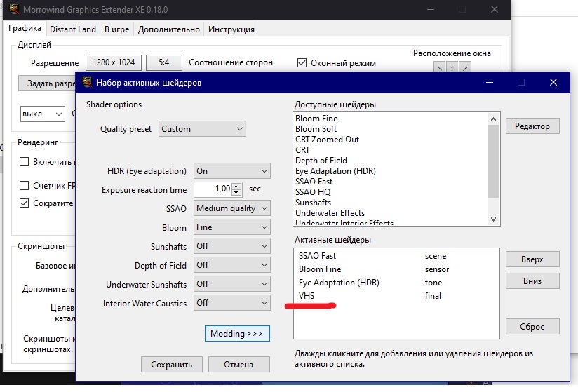Enable the Включить checkbox under Рендеринг
The width and height of the screenshot is (578, 392).
pyautogui.click(x=24, y=162)
